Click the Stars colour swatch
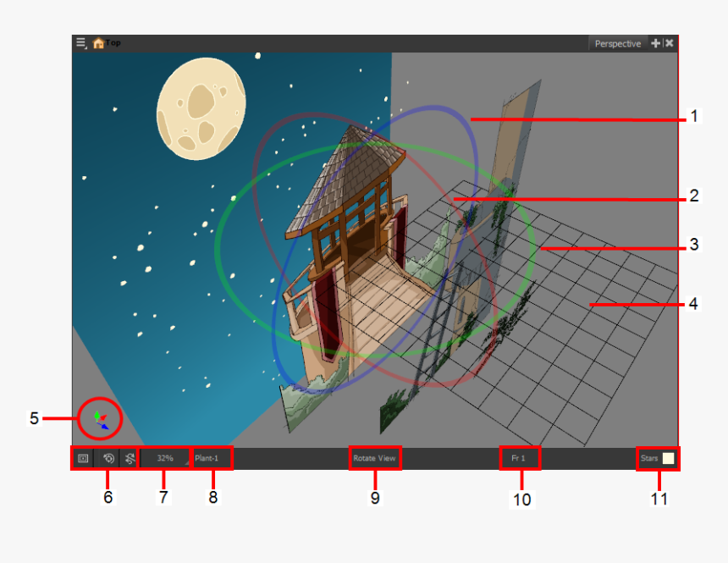Viewport: 728px width, 563px height. click(x=668, y=458)
